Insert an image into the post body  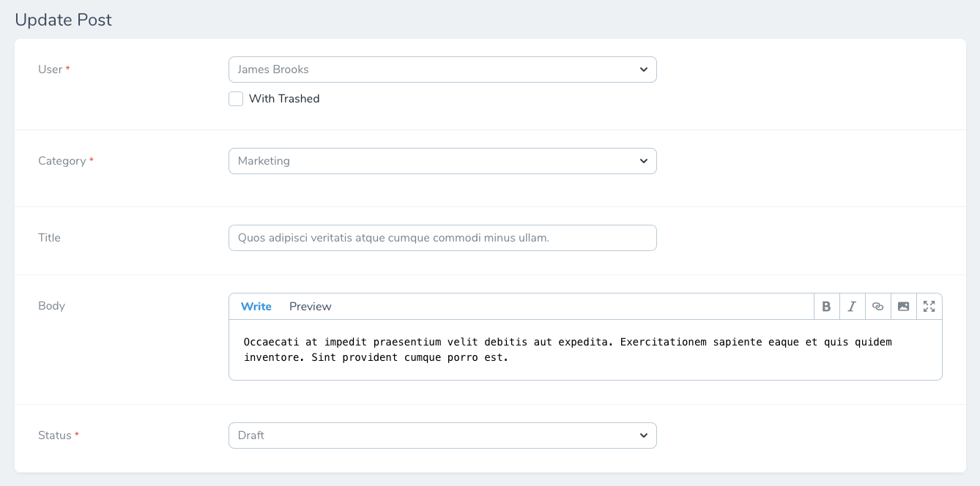[x=903, y=306]
